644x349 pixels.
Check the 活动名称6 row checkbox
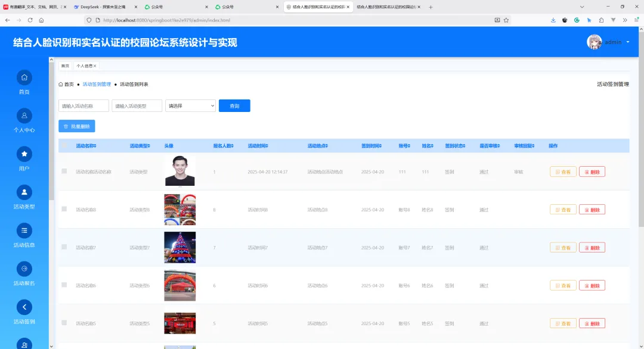64,285
